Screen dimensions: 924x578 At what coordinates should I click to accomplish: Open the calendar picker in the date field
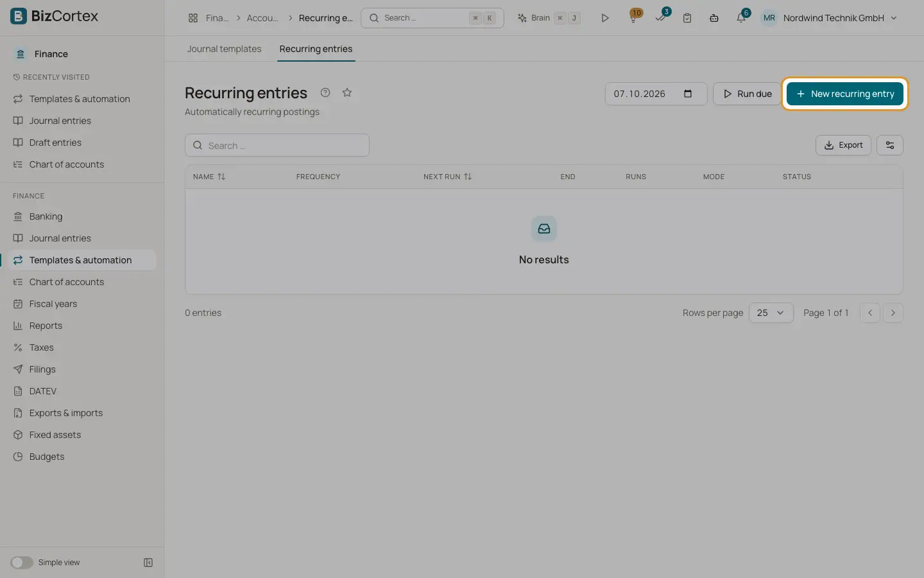tap(688, 94)
